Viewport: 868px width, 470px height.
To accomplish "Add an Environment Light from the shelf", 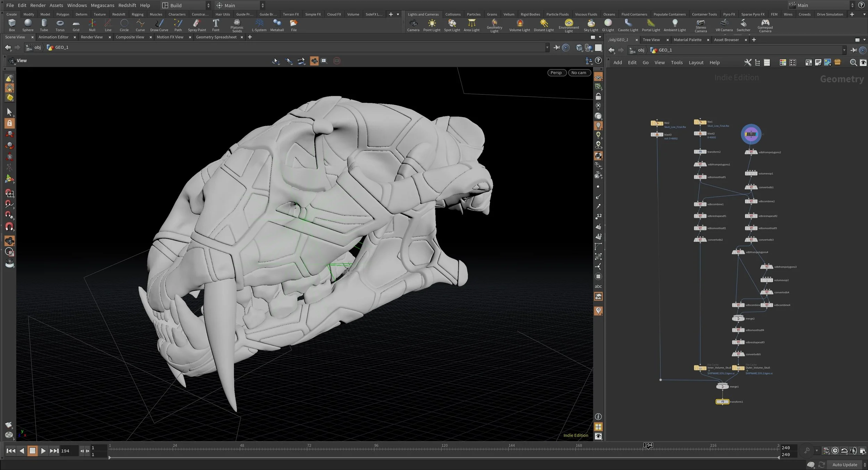I will click(x=568, y=24).
